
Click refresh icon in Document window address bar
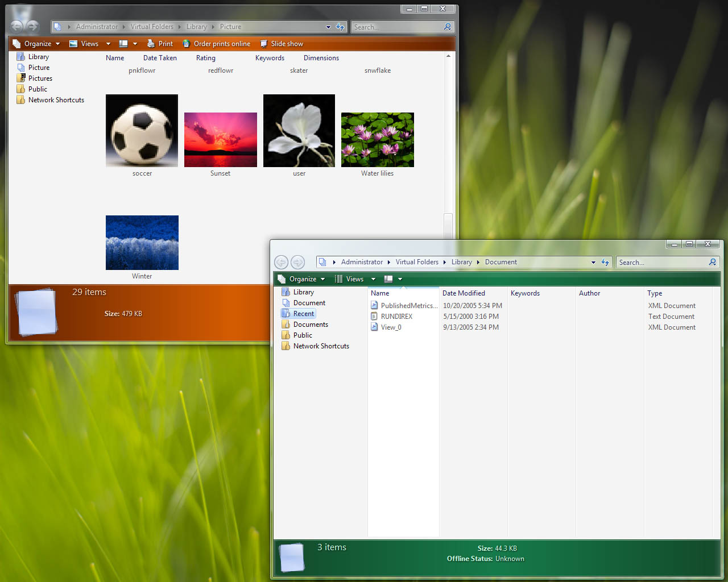(x=605, y=262)
